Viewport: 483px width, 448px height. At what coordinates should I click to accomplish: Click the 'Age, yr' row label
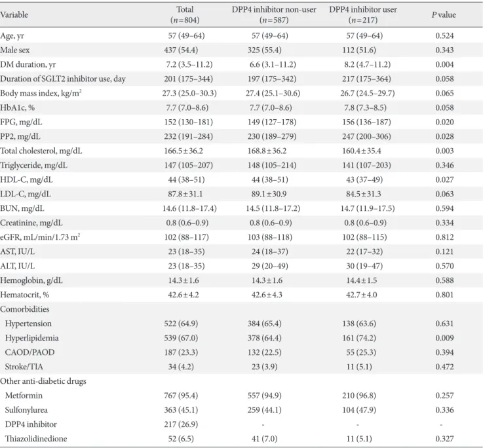pos(12,36)
